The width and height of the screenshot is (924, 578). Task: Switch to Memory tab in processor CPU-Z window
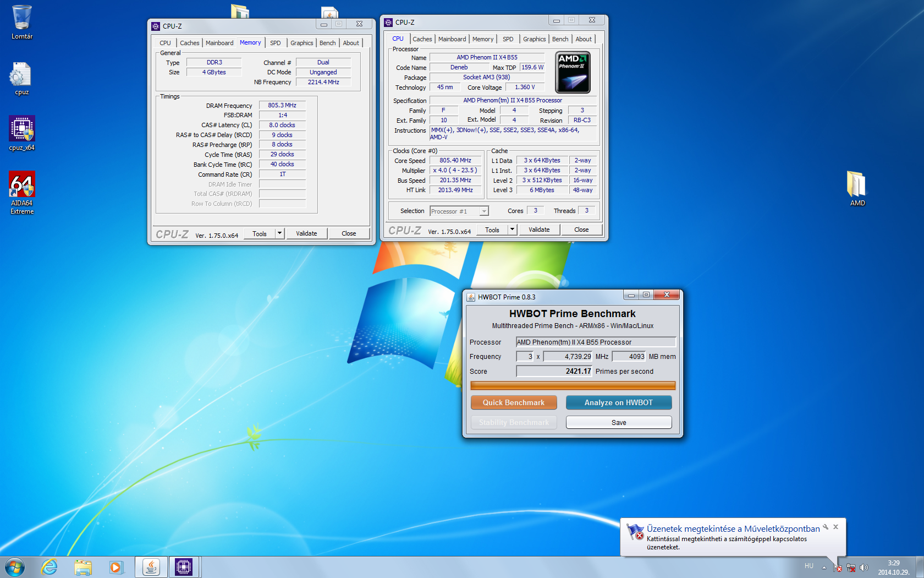point(483,39)
